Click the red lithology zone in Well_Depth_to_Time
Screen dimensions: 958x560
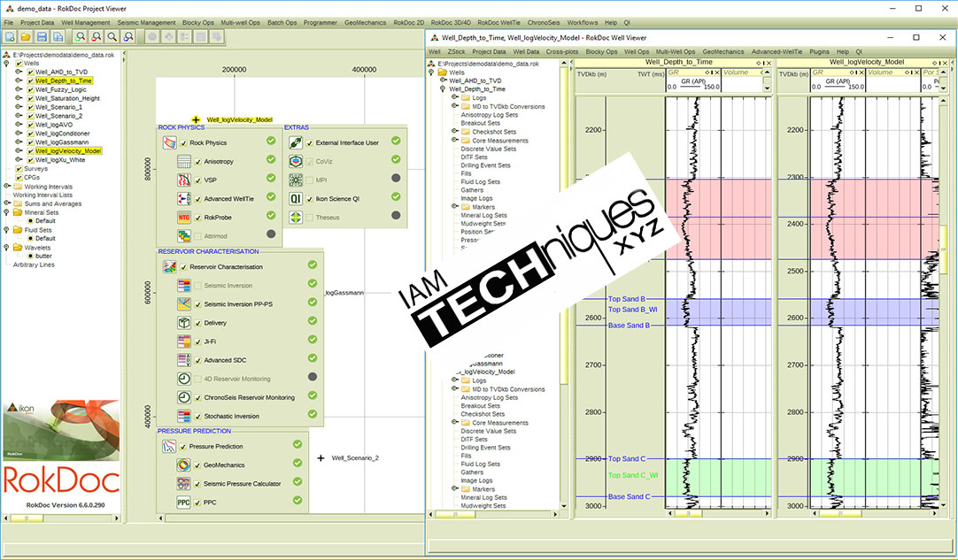click(719, 219)
